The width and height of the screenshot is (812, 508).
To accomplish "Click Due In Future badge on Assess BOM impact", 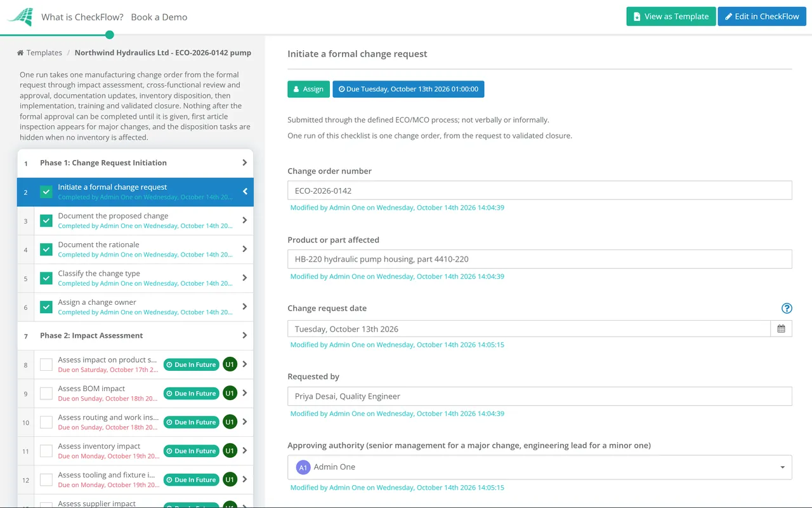I will point(191,393).
